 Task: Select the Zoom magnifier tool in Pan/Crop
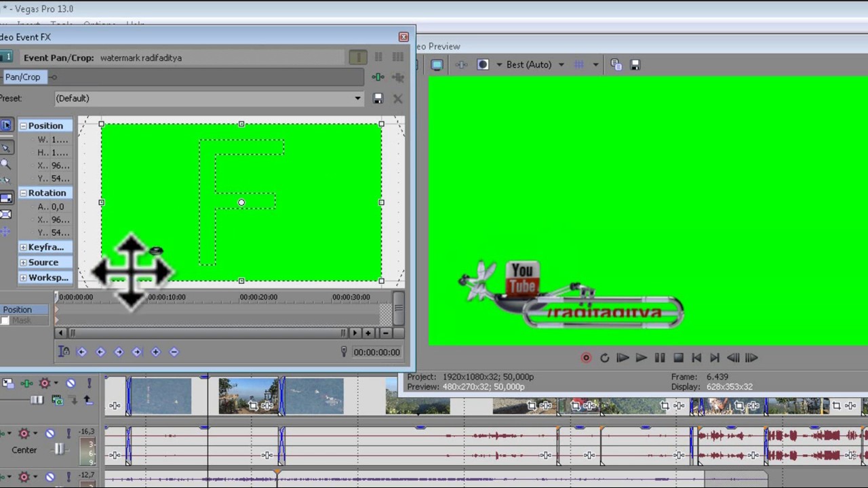pos(5,163)
